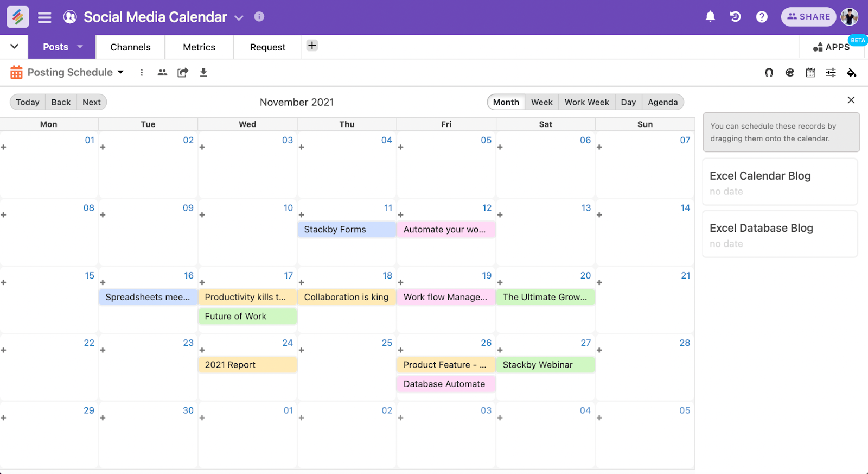Open the Collaboration is king event
Viewport: 868px width, 474px height.
point(347,297)
